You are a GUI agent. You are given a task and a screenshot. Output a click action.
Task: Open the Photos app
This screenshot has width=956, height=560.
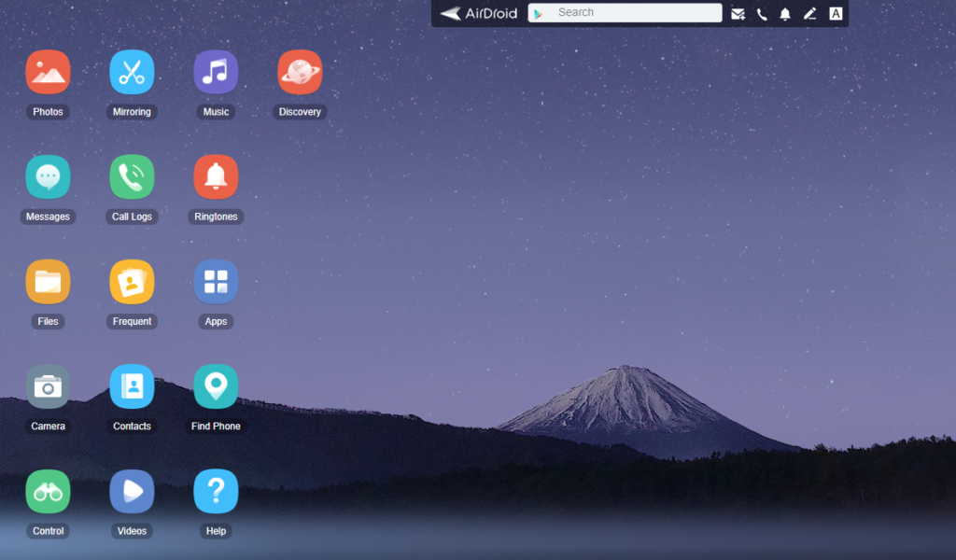tap(48, 71)
